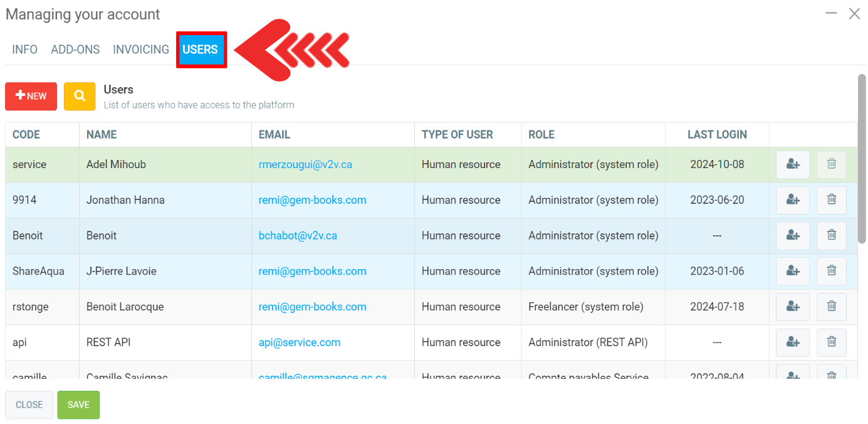Delete J-Pierre Lavoie using trash icon
Viewport: 868px width, 424px height.
tap(831, 271)
